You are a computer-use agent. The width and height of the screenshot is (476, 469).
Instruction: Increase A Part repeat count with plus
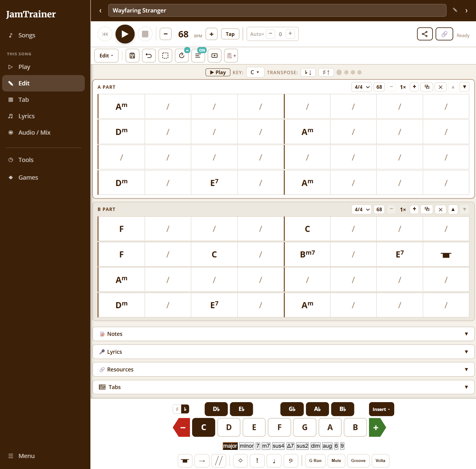click(x=414, y=87)
